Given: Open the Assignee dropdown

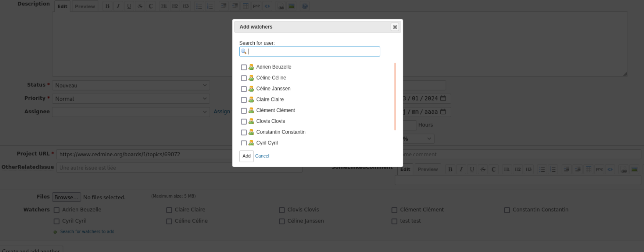Looking at the screenshot, I should coord(131,112).
